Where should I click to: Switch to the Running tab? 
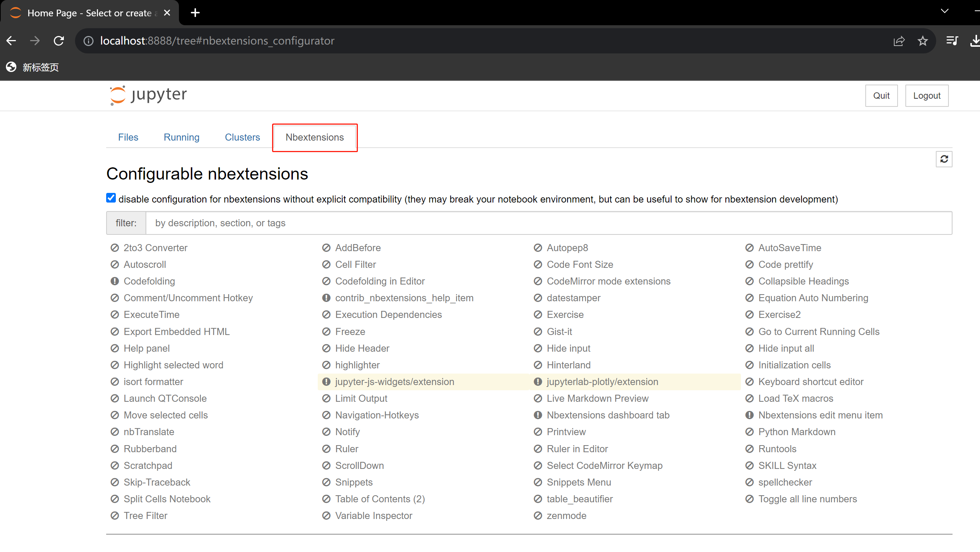182,137
